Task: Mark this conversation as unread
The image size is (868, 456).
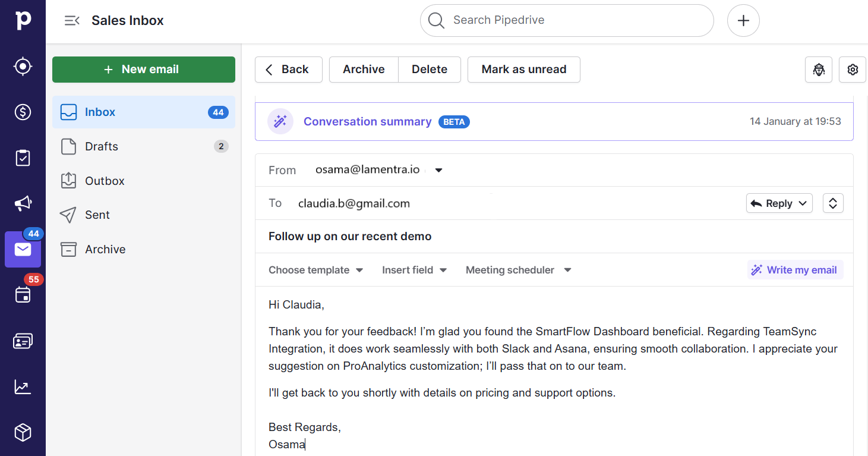Action: click(x=523, y=69)
